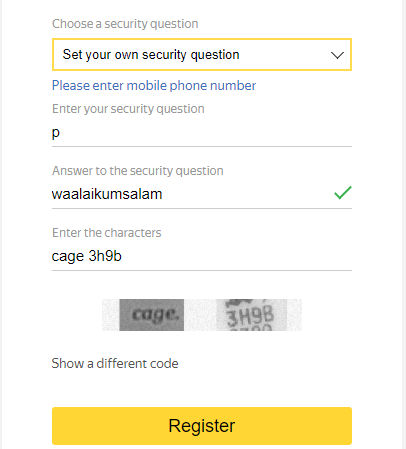Click the selected text 'Set your own security question'
This screenshot has height=449, width=406.
click(x=151, y=55)
